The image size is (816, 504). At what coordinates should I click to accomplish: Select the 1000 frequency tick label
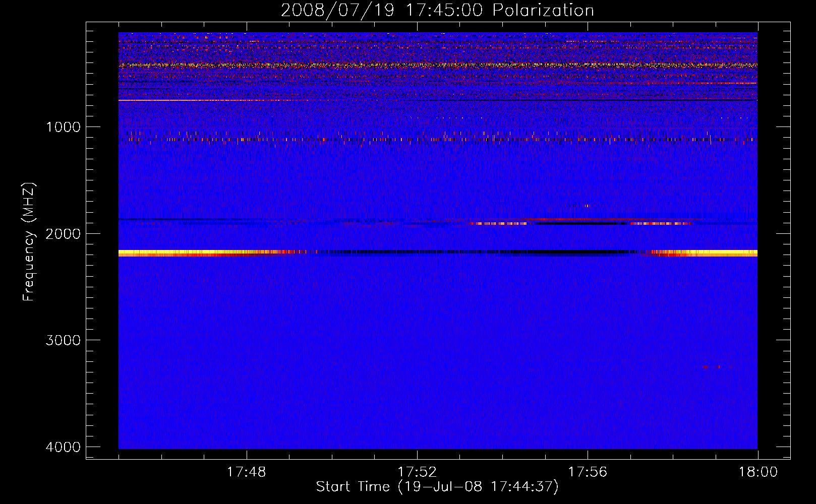pos(63,127)
